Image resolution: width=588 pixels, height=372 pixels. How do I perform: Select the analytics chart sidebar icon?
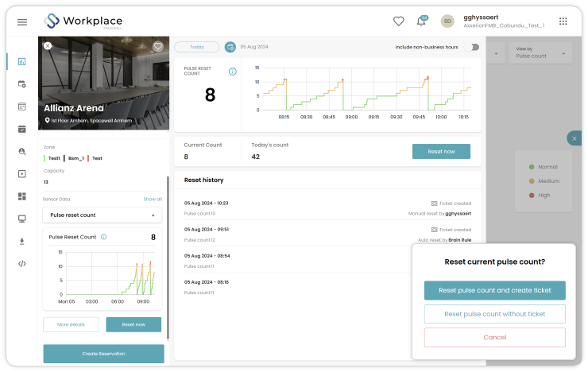click(x=21, y=61)
